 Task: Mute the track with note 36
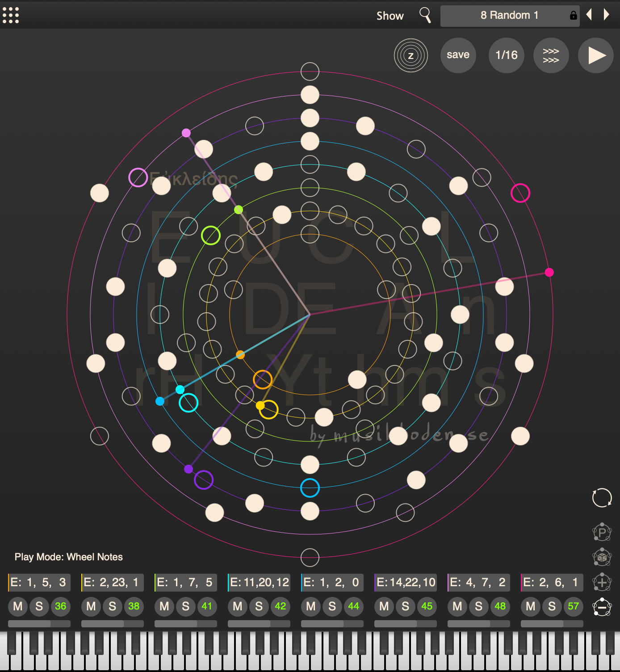(x=18, y=606)
